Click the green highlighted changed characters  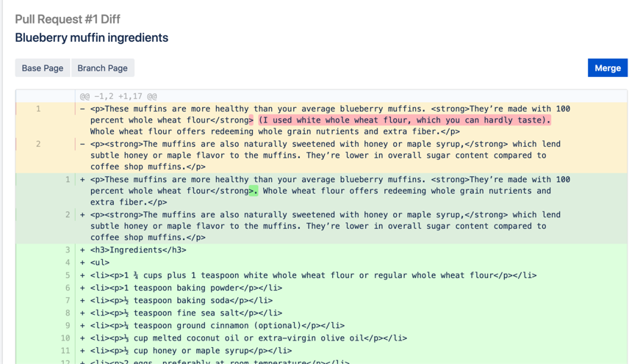coord(254,191)
